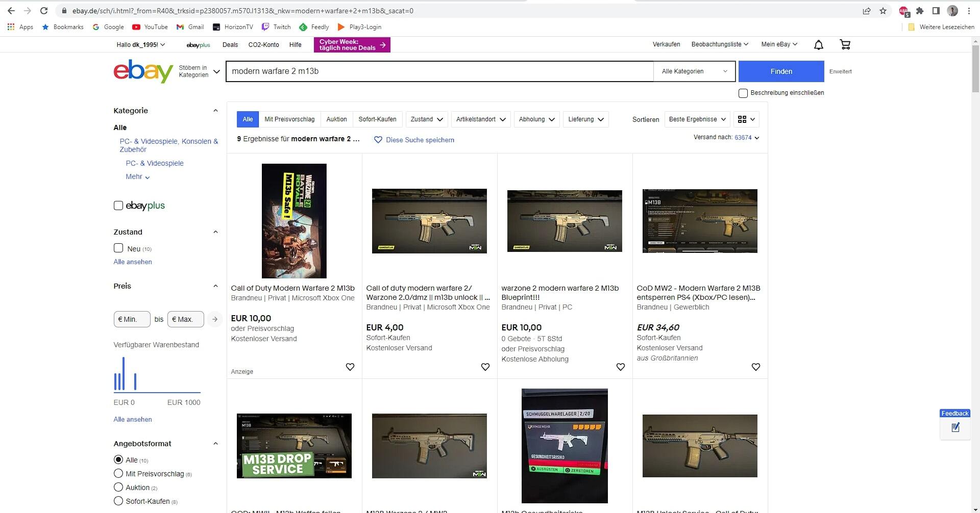Go to the eBay home logo
This screenshot has height=513, width=980.
point(143,71)
